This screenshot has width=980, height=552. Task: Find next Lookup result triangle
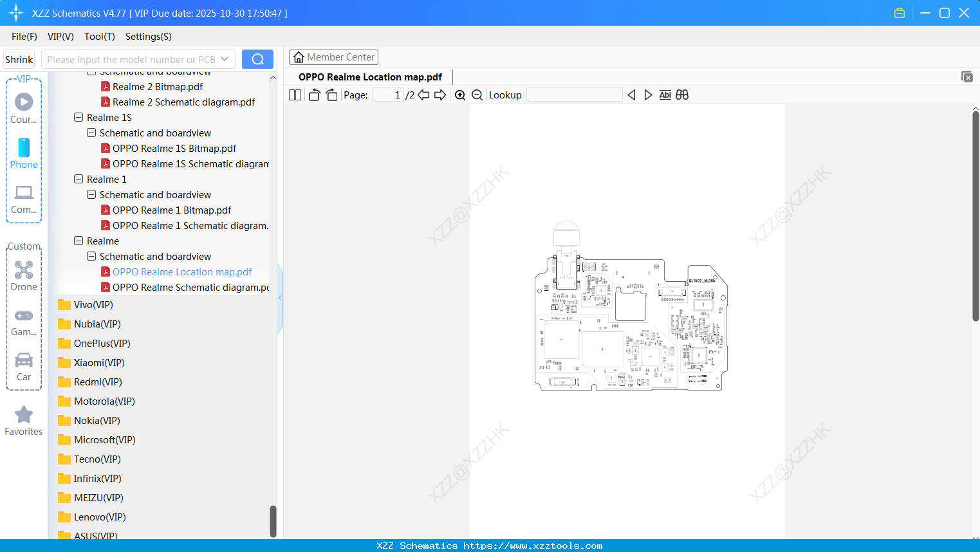tap(648, 95)
